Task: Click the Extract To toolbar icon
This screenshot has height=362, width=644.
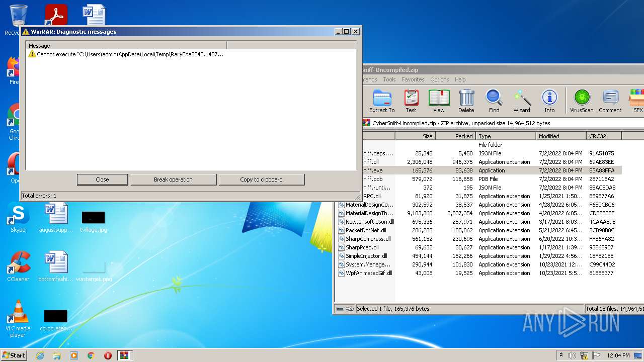Action: (x=382, y=101)
